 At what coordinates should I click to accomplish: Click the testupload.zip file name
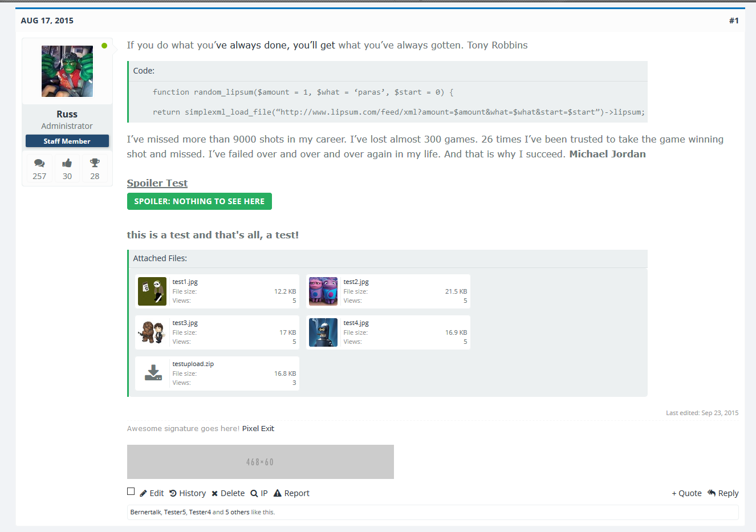click(x=193, y=364)
